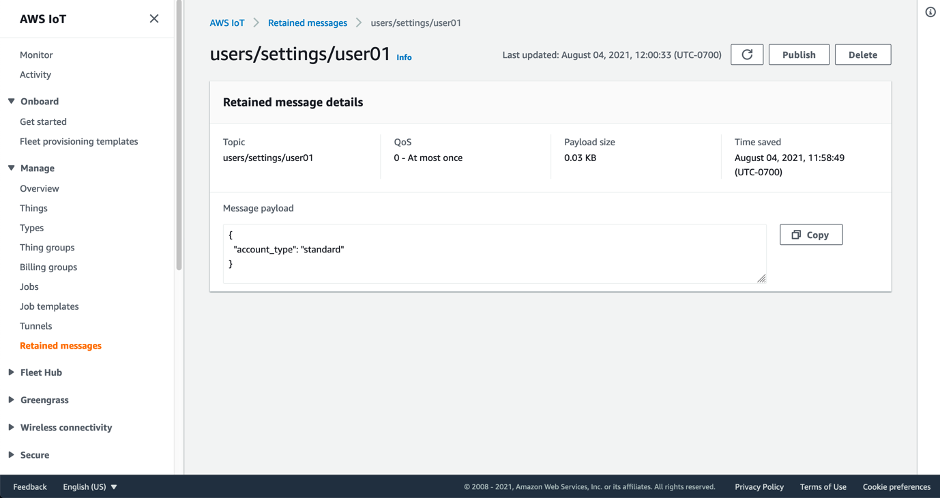Expand the Greengrass section
This screenshot has height=499, width=941.
click(x=11, y=400)
